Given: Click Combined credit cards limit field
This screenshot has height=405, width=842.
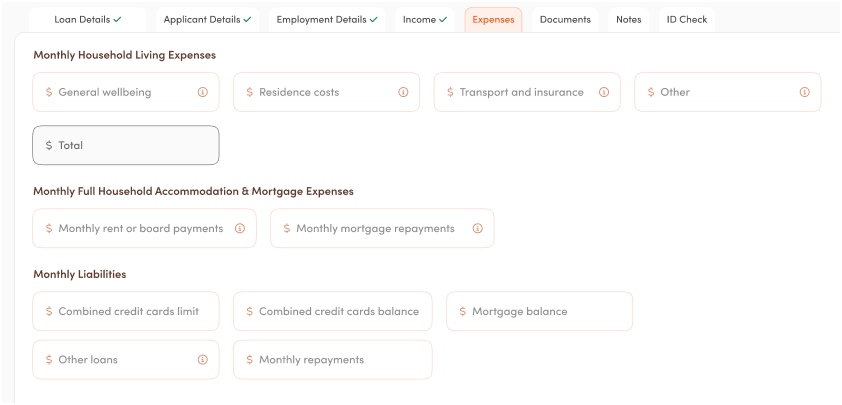Looking at the screenshot, I should click(126, 311).
